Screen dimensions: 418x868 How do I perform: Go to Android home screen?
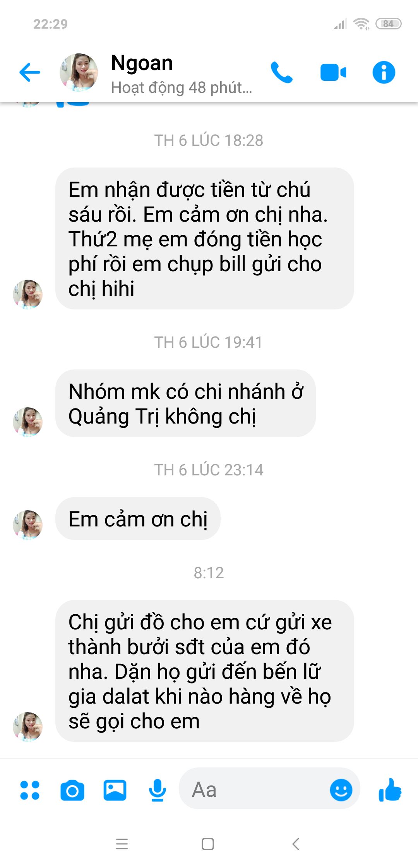pos(208,844)
